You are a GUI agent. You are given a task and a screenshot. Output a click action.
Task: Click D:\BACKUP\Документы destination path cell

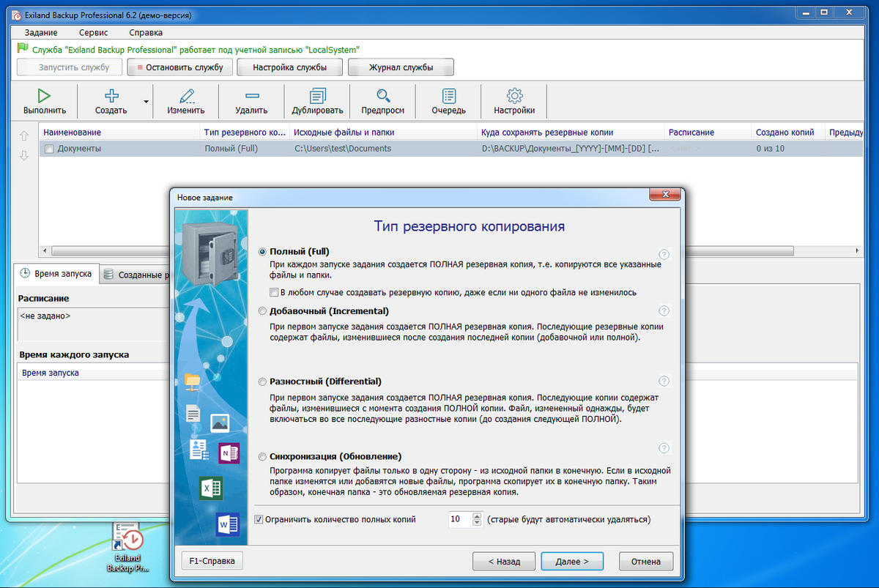point(571,149)
